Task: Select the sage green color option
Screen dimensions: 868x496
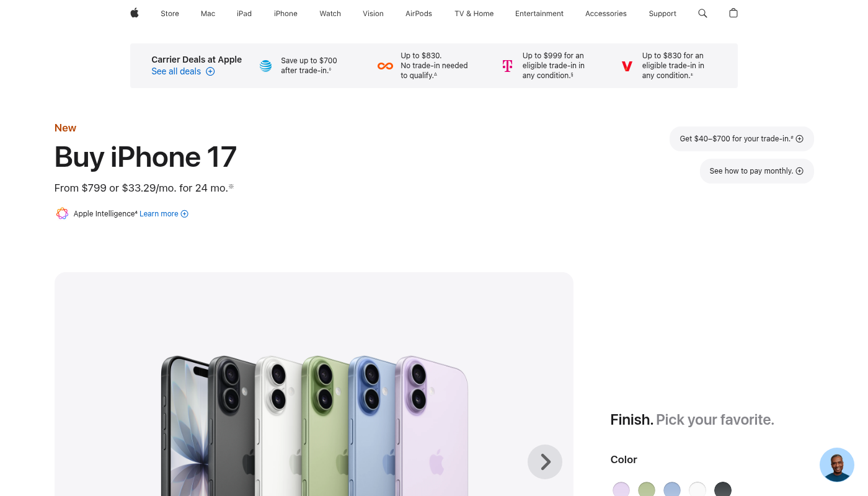Action: pyautogui.click(x=647, y=489)
